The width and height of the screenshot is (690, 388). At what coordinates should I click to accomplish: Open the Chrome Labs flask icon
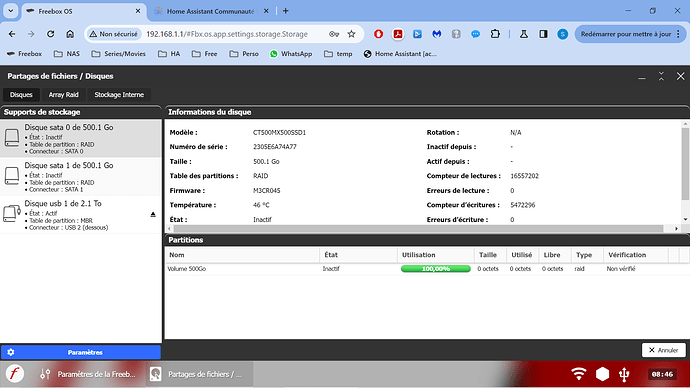(524, 34)
